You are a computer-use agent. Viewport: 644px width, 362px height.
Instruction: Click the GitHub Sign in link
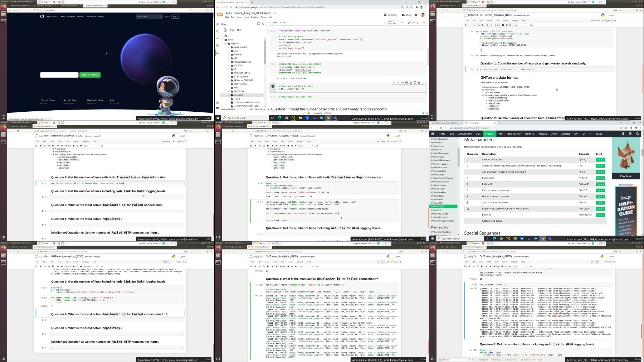pyautogui.click(x=167, y=16)
